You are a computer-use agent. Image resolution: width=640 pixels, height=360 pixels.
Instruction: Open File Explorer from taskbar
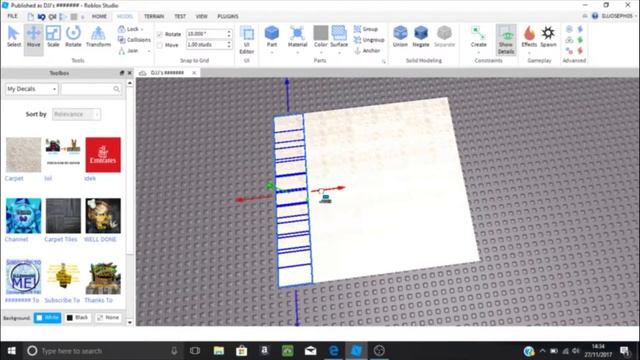219,351
